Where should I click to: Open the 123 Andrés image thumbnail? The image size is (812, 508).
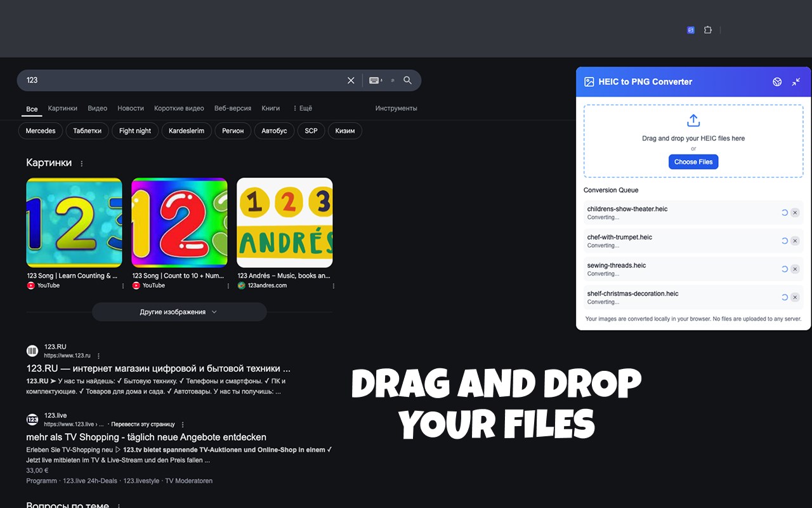[x=285, y=222]
